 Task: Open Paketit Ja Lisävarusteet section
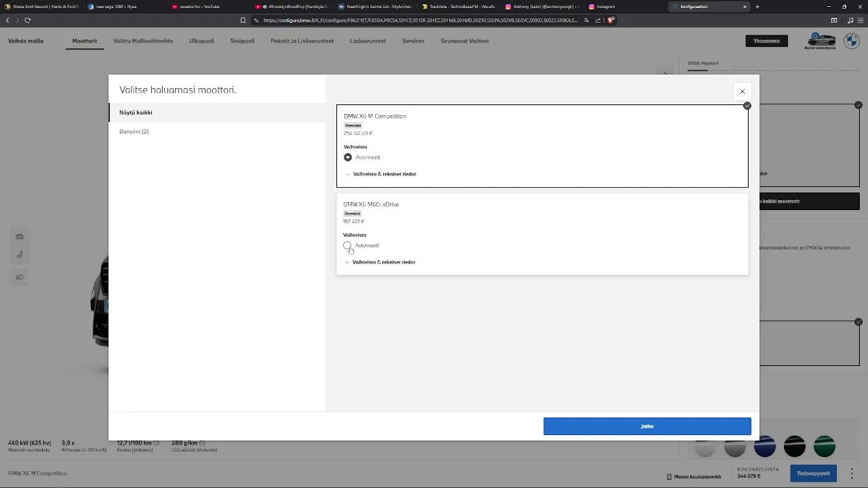point(302,41)
